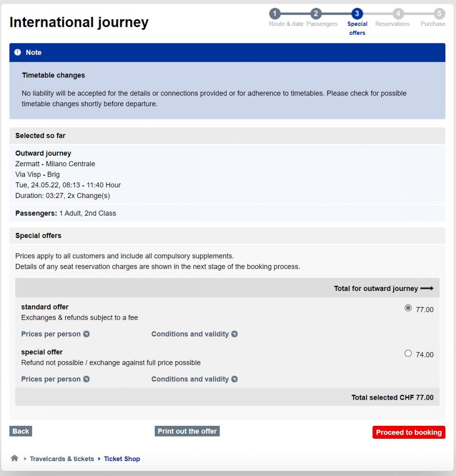Open Ticket Shop breadcrumb link

pyautogui.click(x=122, y=459)
